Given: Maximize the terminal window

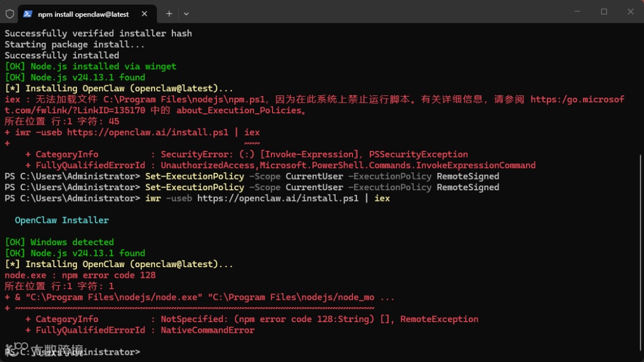Looking at the screenshot, I should tap(603, 11).
